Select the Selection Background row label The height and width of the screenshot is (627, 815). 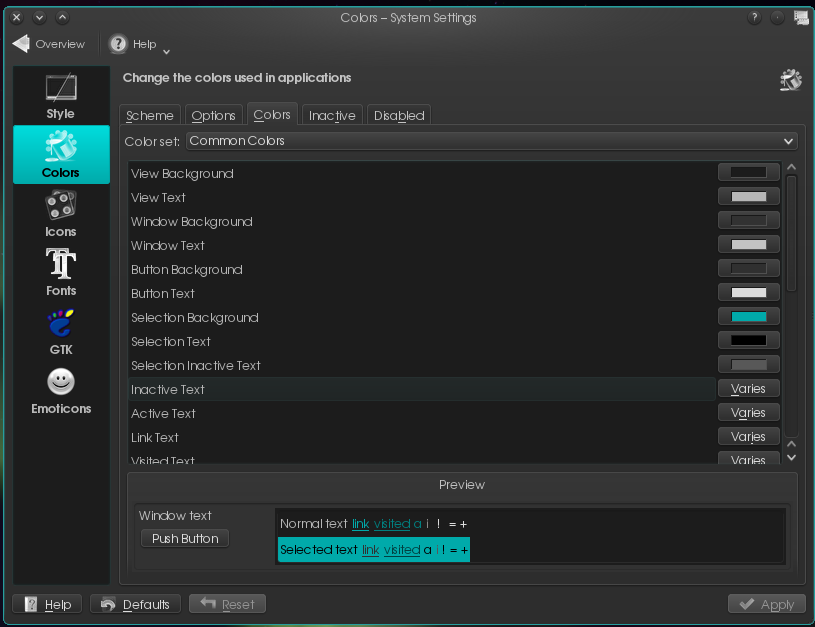pos(194,318)
